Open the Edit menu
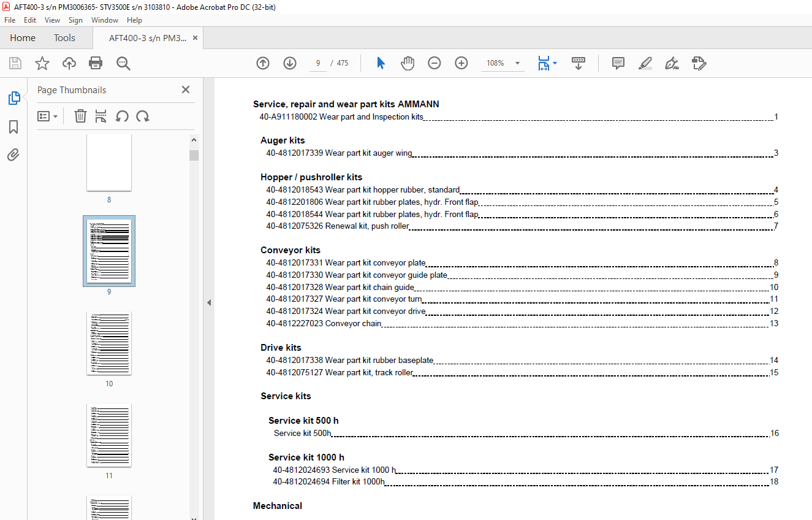 30,20
